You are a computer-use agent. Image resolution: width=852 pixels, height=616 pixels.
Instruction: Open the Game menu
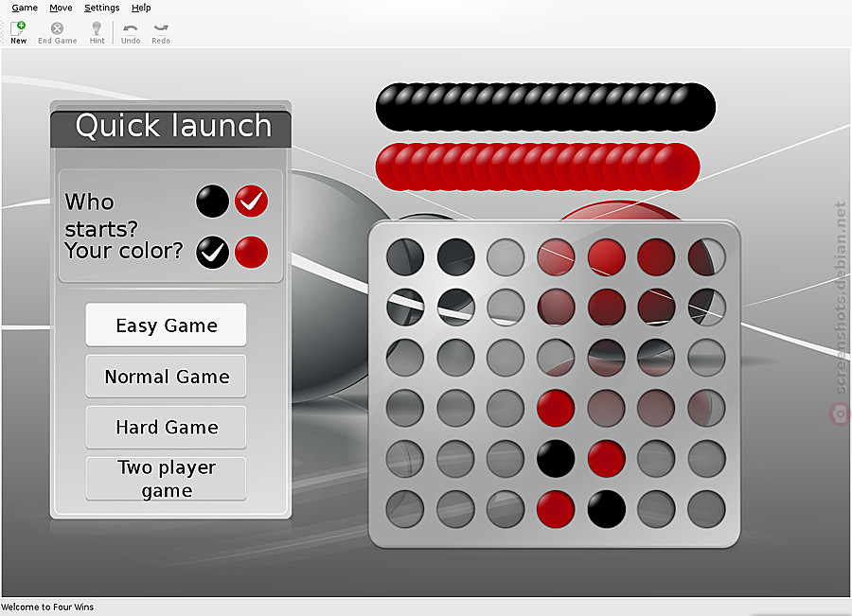click(x=25, y=8)
